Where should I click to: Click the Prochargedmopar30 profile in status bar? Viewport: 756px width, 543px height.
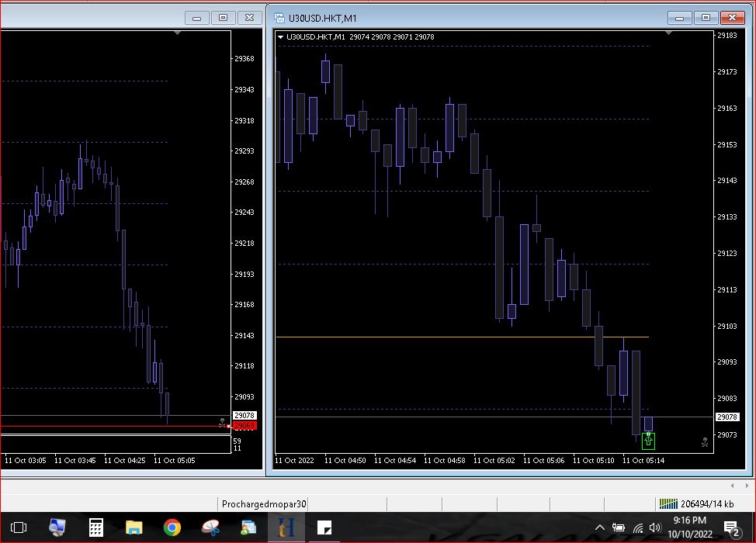(264, 504)
